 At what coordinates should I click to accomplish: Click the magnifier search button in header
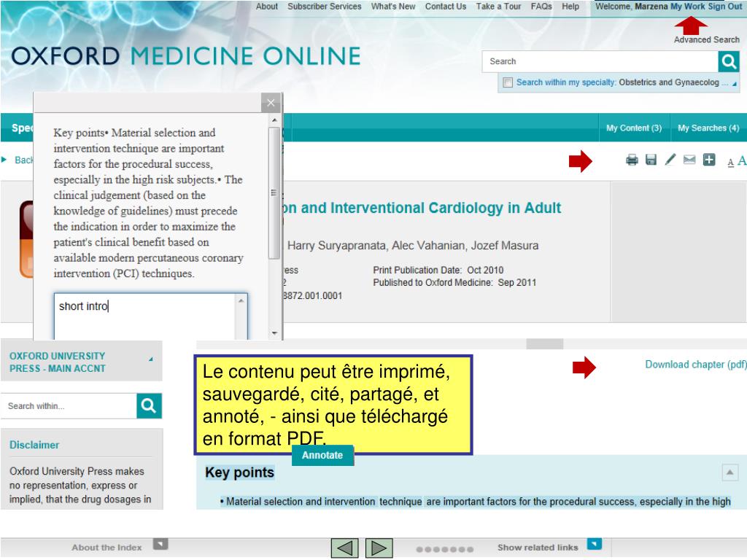coord(729,61)
